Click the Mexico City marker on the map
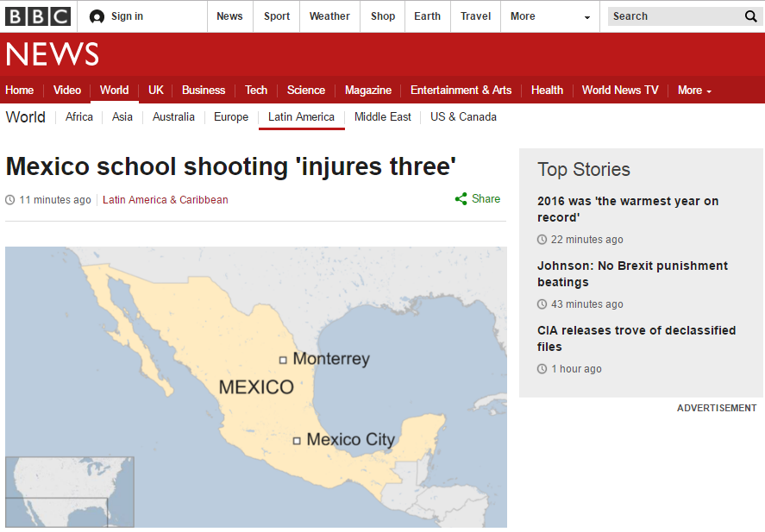Image resolution: width=765 pixels, height=532 pixels. 298,440
